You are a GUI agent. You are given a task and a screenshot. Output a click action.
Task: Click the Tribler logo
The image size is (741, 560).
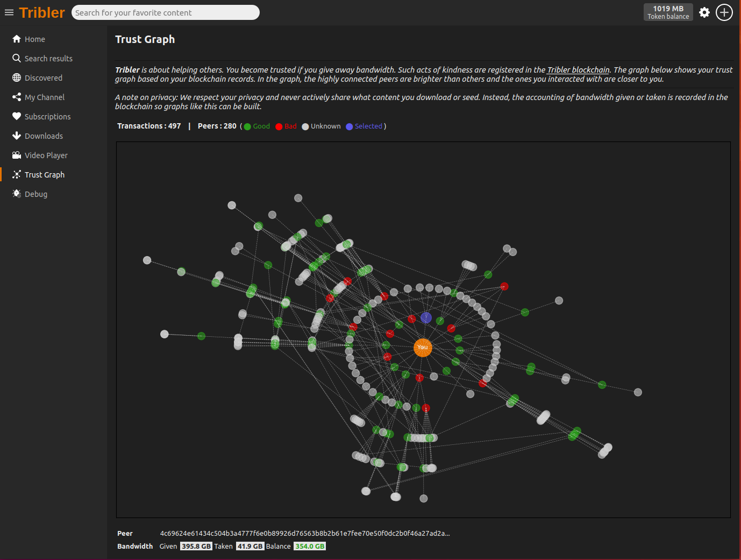pyautogui.click(x=42, y=12)
